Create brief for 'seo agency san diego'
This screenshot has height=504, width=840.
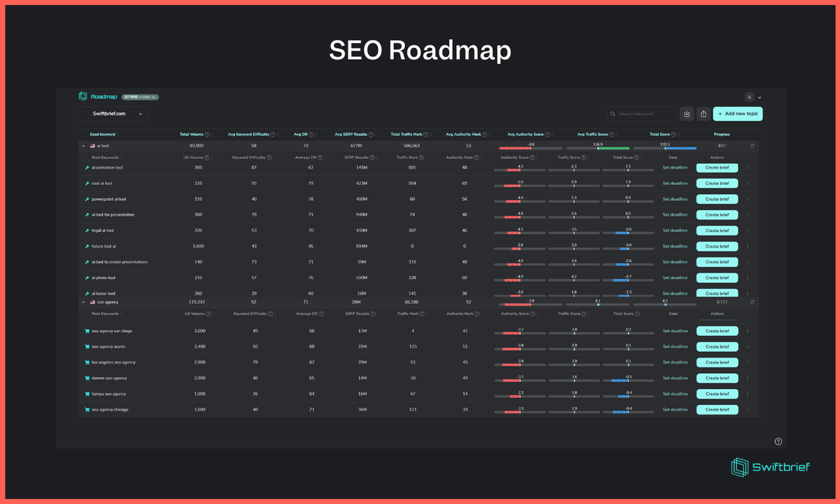coord(717,331)
